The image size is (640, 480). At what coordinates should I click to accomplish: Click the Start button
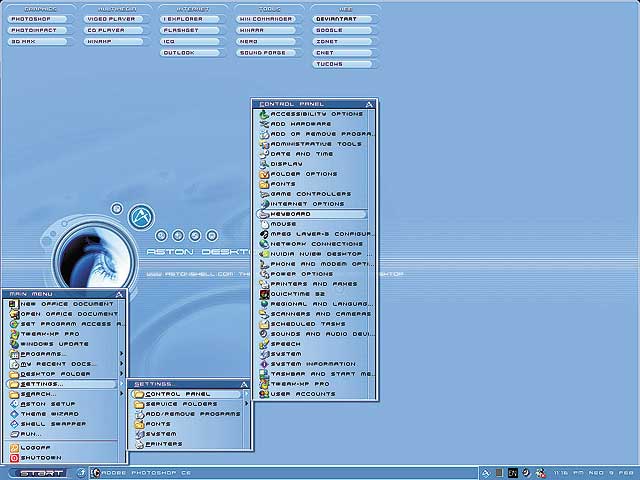(x=41, y=473)
